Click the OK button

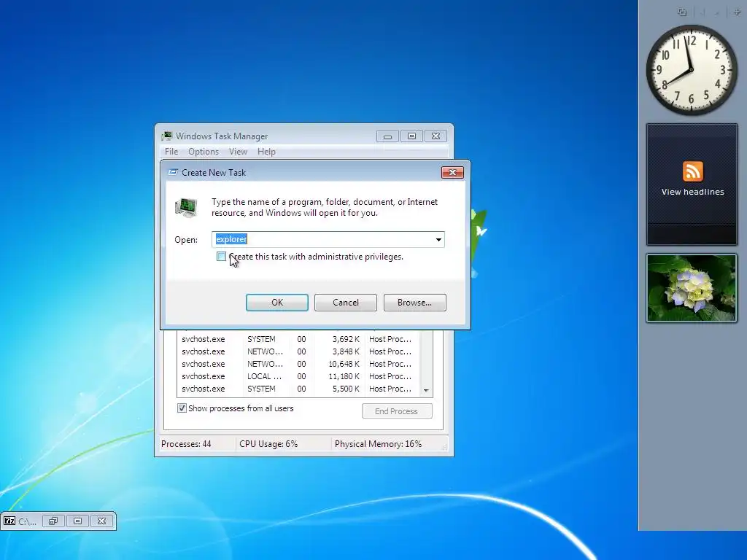coord(276,303)
